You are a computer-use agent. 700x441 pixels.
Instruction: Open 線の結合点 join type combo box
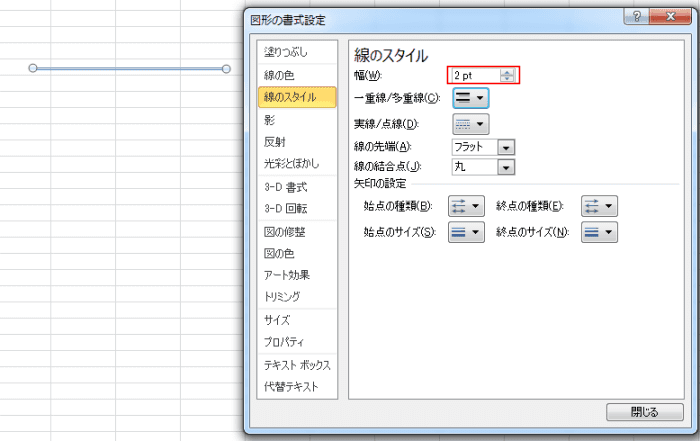[x=483, y=167]
